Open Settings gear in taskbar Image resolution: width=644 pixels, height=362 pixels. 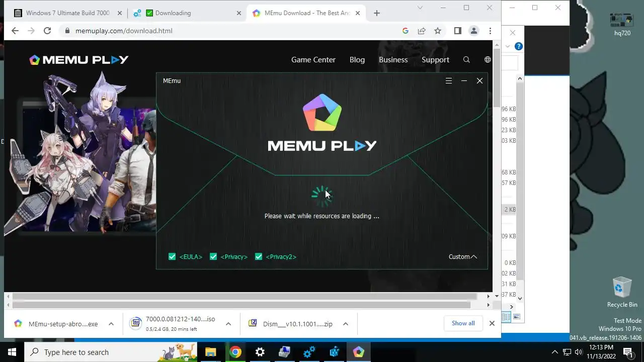[x=260, y=352]
